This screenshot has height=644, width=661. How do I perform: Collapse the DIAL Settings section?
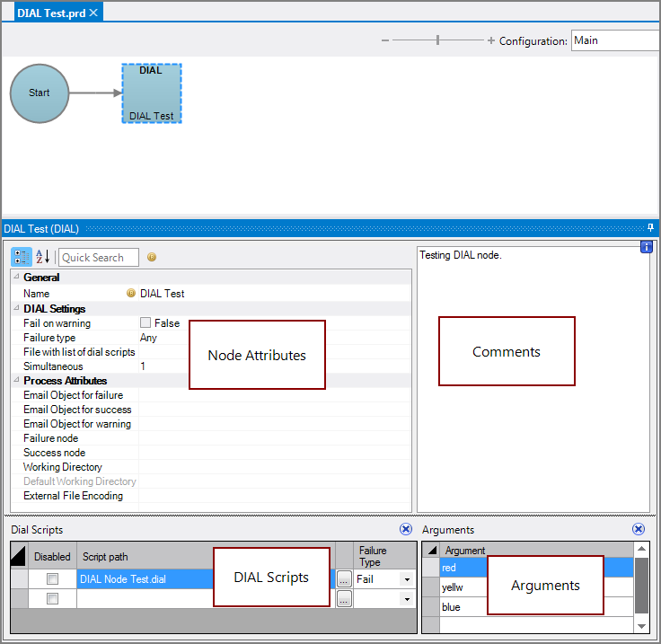[x=16, y=308]
